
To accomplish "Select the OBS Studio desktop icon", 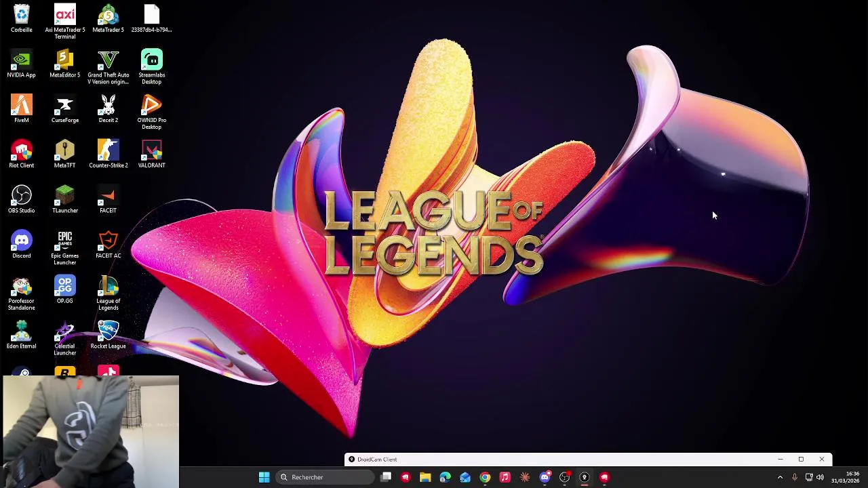I will tap(22, 199).
